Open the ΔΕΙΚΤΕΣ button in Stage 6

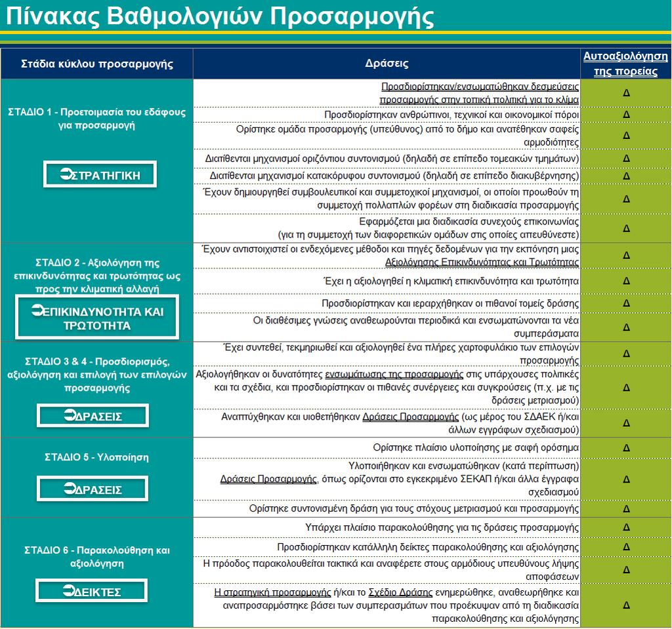point(92,591)
